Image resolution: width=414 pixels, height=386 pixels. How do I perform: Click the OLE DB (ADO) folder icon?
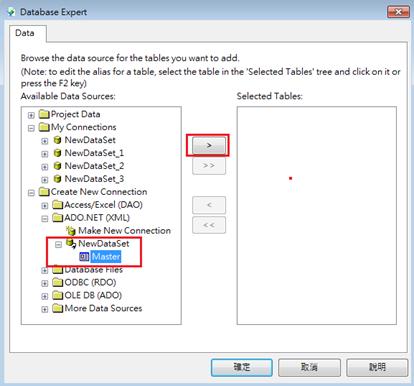point(58,296)
